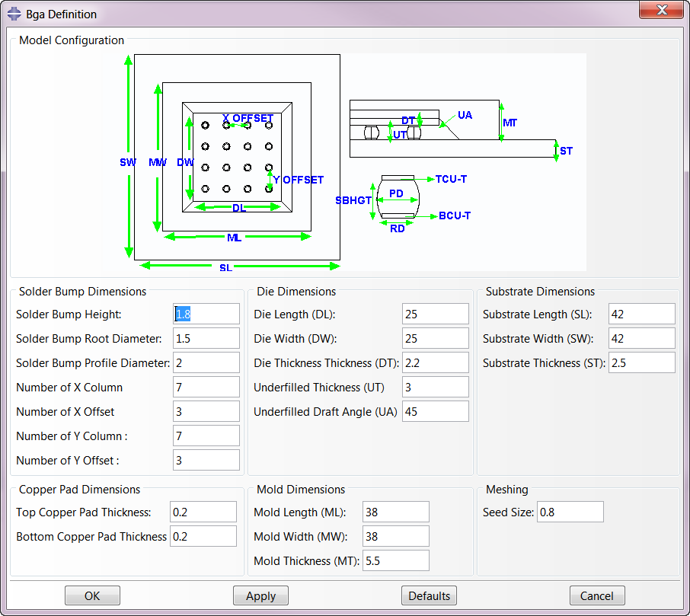Click the Solder Bump Profile Diameter input
This screenshot has height=616, width=690.
pos(206,362)
